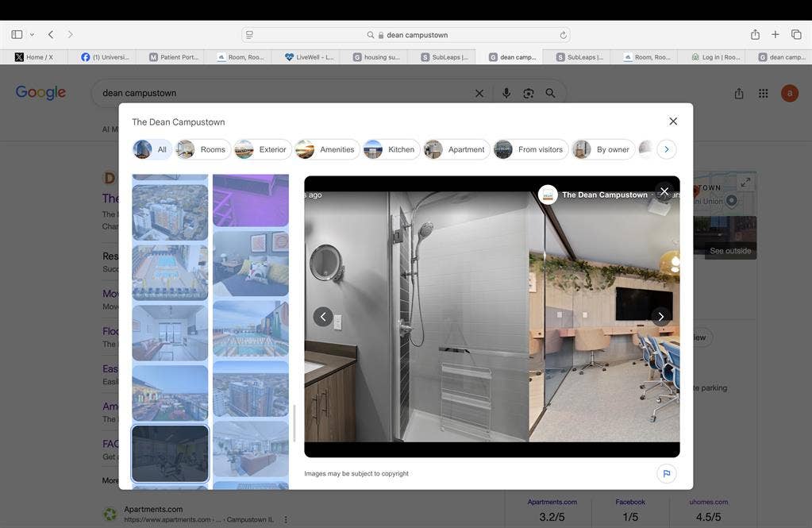Click the Google page share icon
Viewport: 812px width, 528px height.
[739, 93]
